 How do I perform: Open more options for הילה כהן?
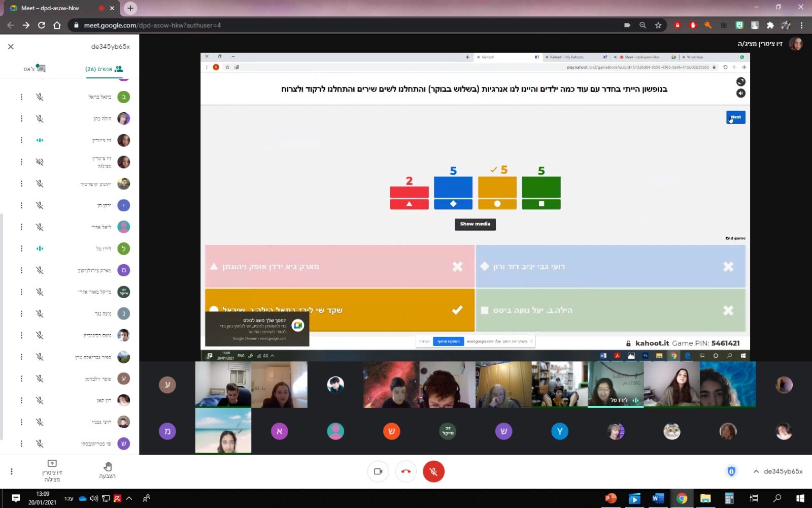click(x=21, y=118)
